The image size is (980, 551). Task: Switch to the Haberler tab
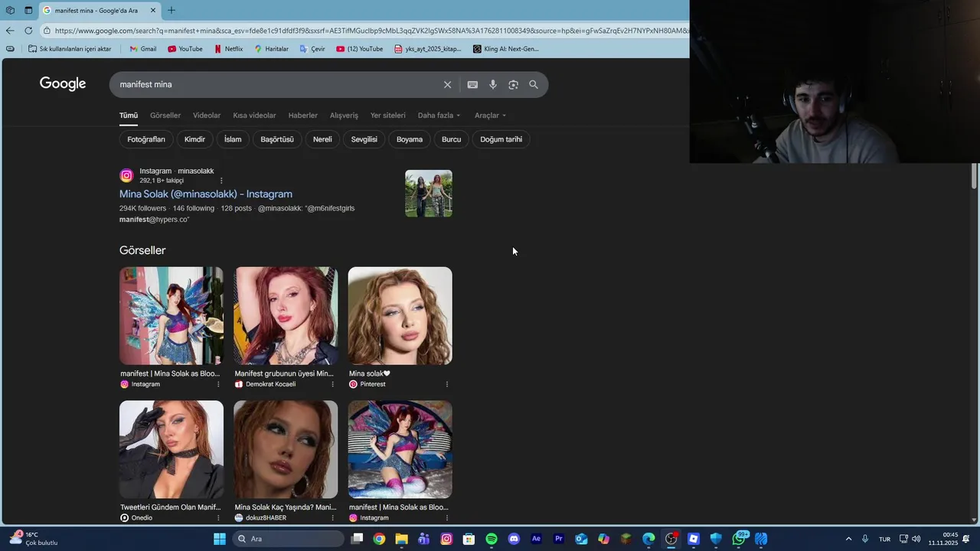[302, 116]
